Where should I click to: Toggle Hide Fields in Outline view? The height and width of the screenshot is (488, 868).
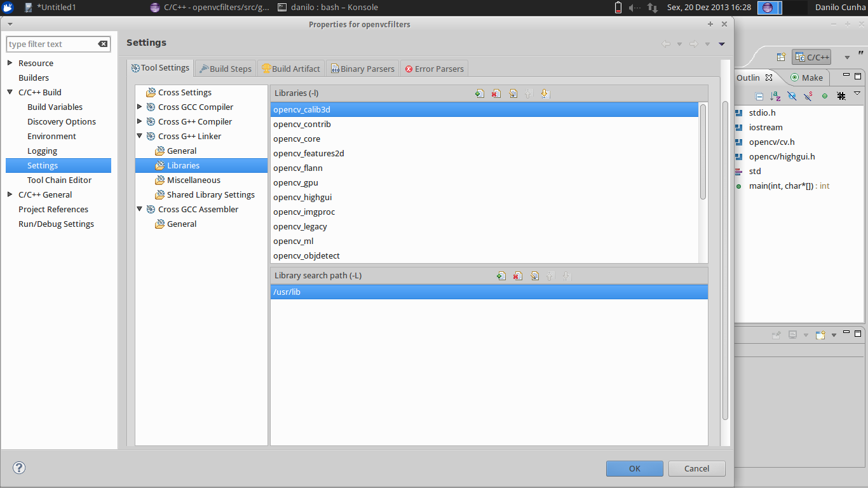tap(792, 96)
